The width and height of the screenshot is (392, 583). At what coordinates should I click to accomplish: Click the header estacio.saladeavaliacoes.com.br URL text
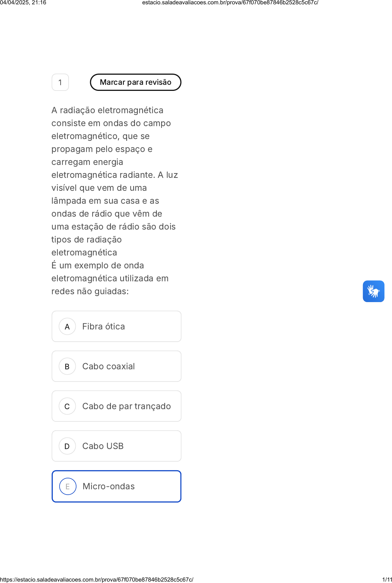tap(230, 3)
